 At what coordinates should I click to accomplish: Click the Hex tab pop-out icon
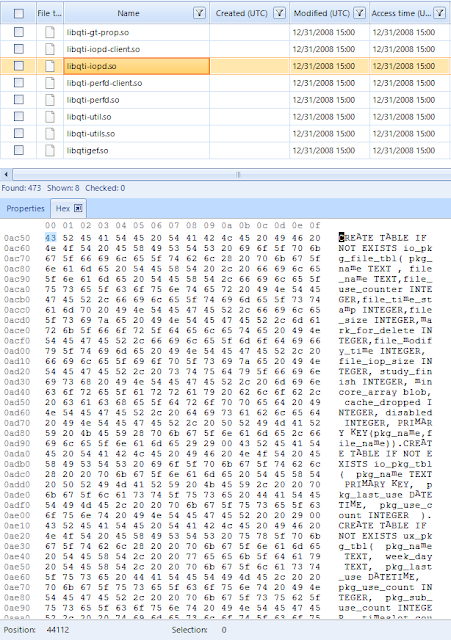(x=78, y=209)
